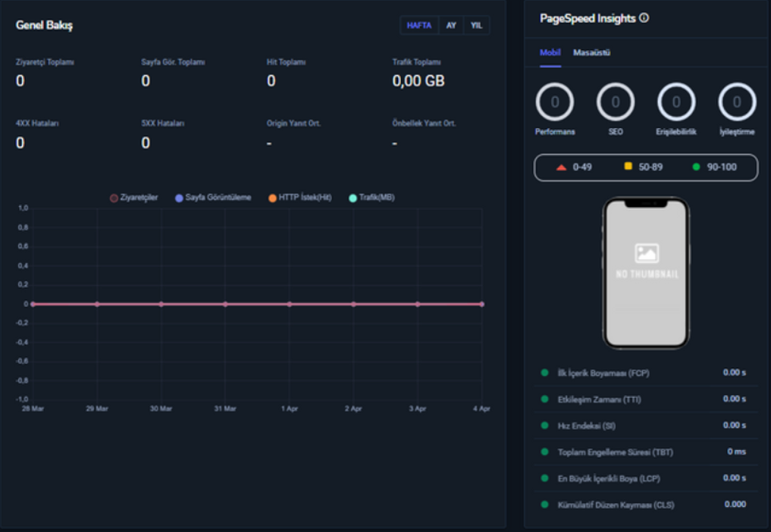Click the Ziyaretçi Toplamı stat label

pos(45,62)
